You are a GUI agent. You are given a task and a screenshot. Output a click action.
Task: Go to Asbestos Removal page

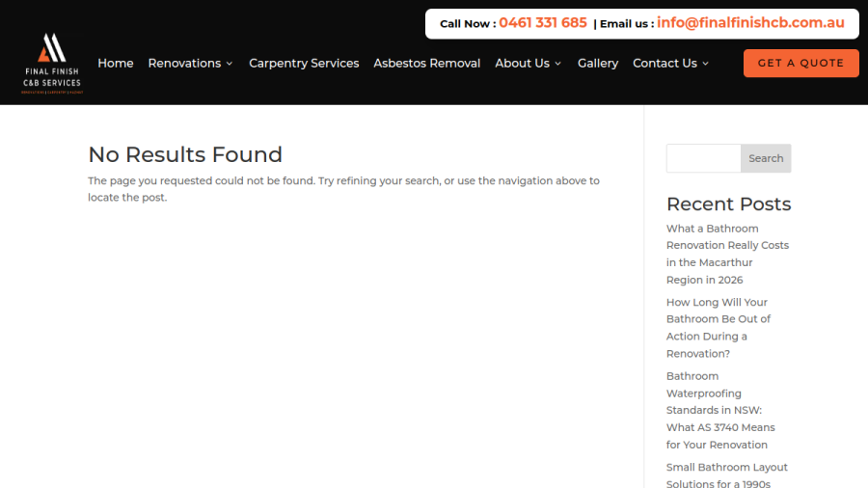click(427, 63)
